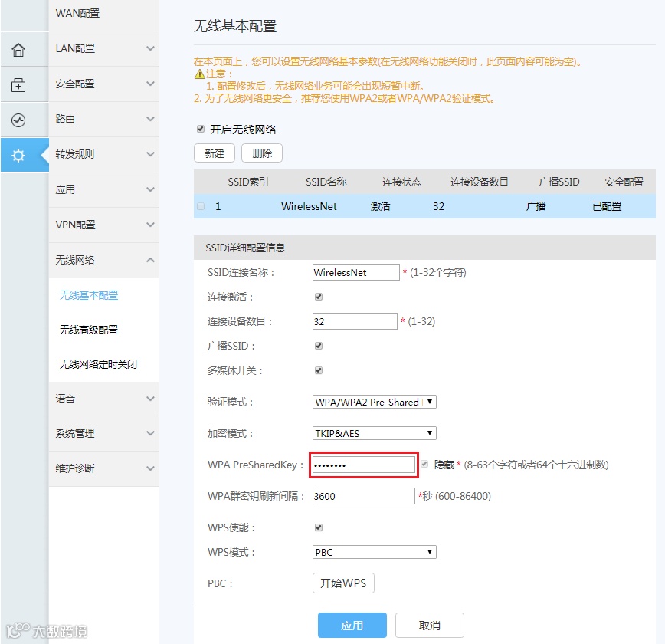Toggle WPS使能 checkbox
The width and height of the screenshot is (665, 644).
[319, 527]
